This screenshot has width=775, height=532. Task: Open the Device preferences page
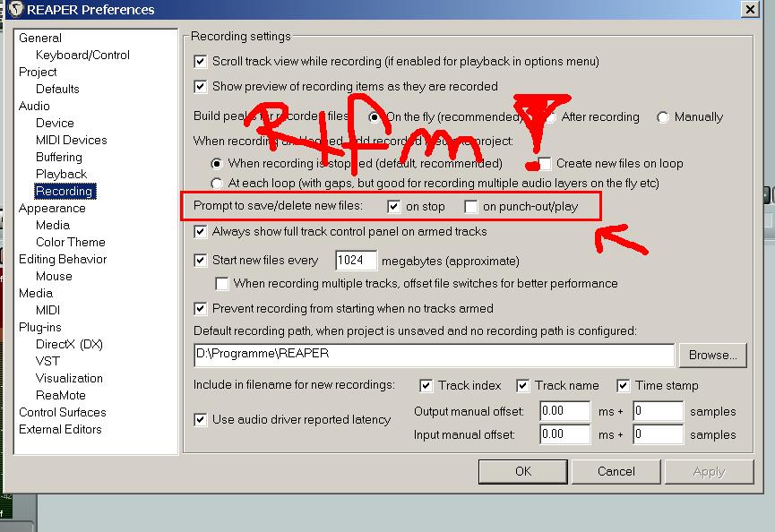[x=55, y=123]
